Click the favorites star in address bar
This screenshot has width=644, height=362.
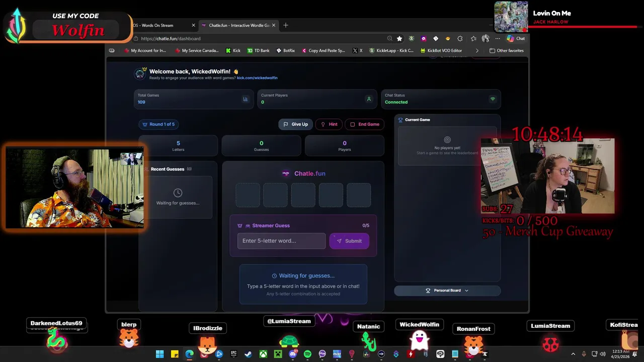click(399, 39)
